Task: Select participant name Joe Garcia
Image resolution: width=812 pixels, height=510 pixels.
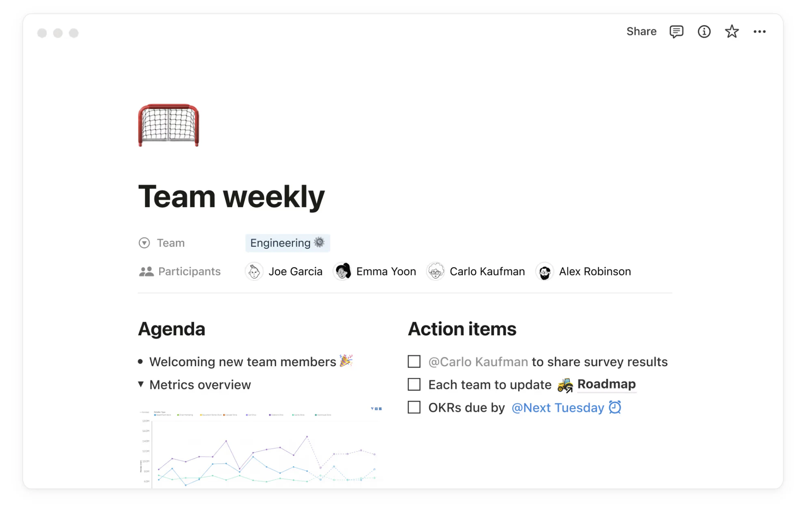Action: [295, 271]
